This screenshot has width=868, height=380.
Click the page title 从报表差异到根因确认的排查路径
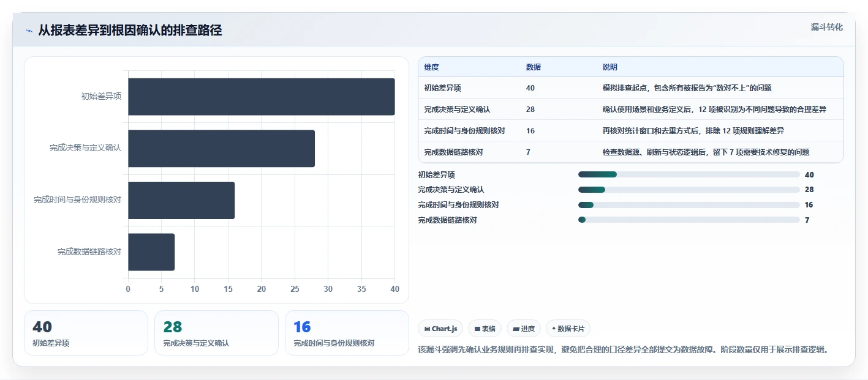[x=130, y=30]
